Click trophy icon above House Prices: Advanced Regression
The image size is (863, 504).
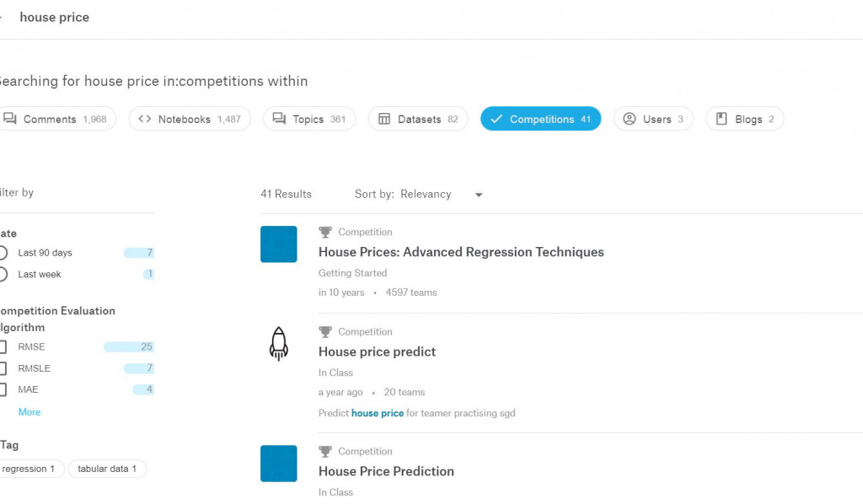tap(325, 232)
